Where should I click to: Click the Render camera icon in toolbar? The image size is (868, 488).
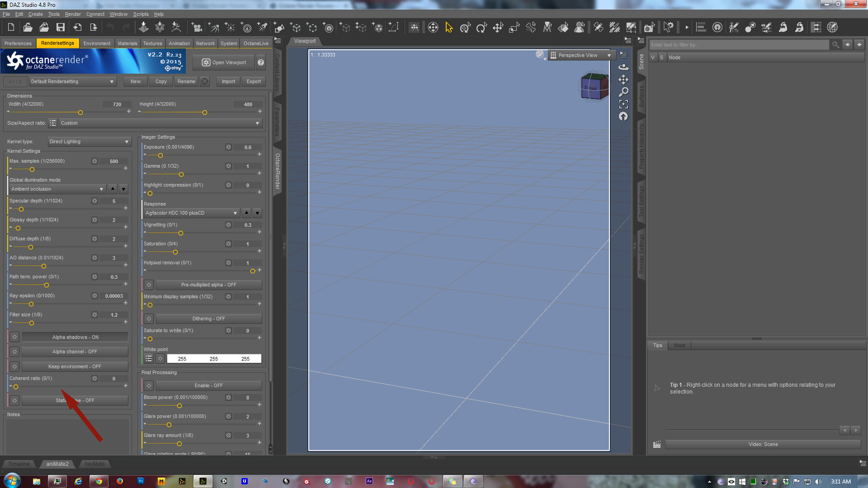(649, 28)
